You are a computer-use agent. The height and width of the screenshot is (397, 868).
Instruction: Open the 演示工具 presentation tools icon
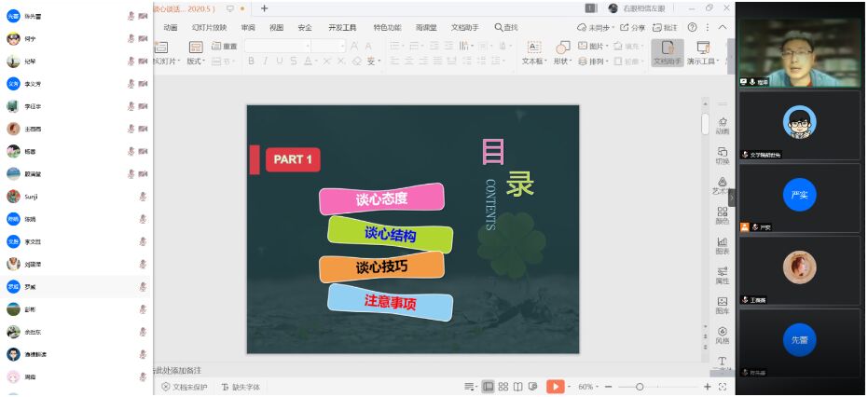[x=703, y=52]
